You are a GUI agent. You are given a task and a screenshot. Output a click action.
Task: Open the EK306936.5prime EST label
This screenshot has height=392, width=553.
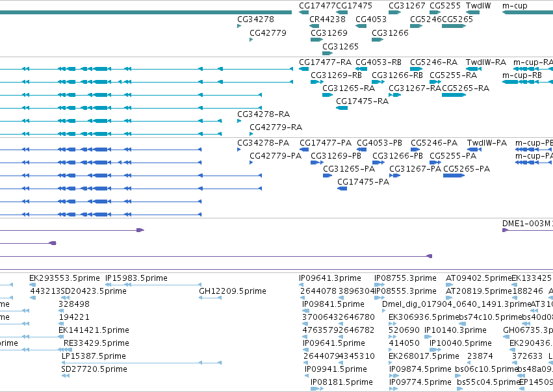pos(424,317)
